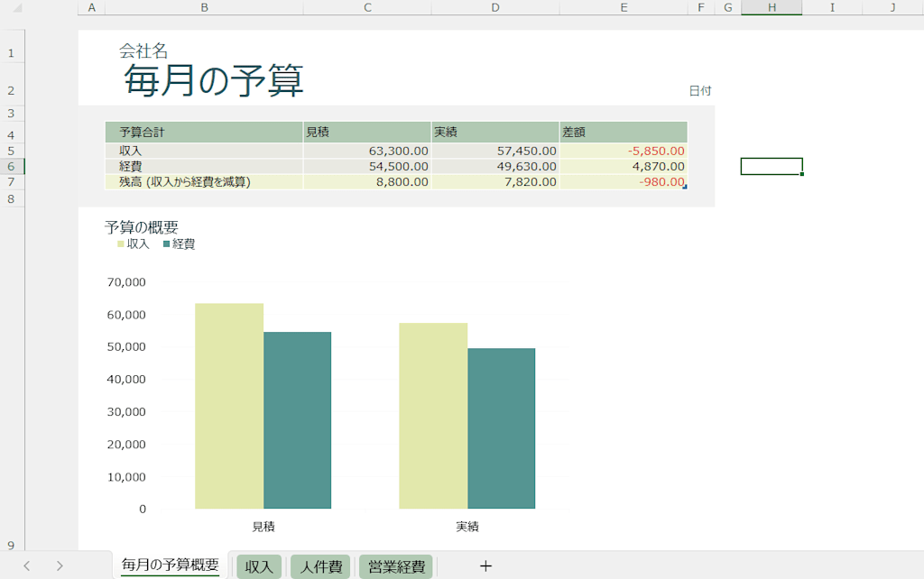The height and width of the screenshot is (579, 924).
Task: Click the -5,850.00 cell
Action: [x=624, y=151]
